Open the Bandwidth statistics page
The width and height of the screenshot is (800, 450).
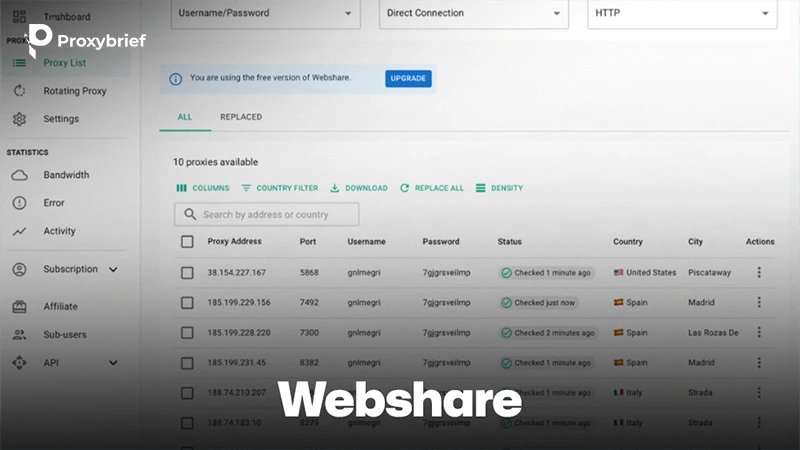pos(66,175)
